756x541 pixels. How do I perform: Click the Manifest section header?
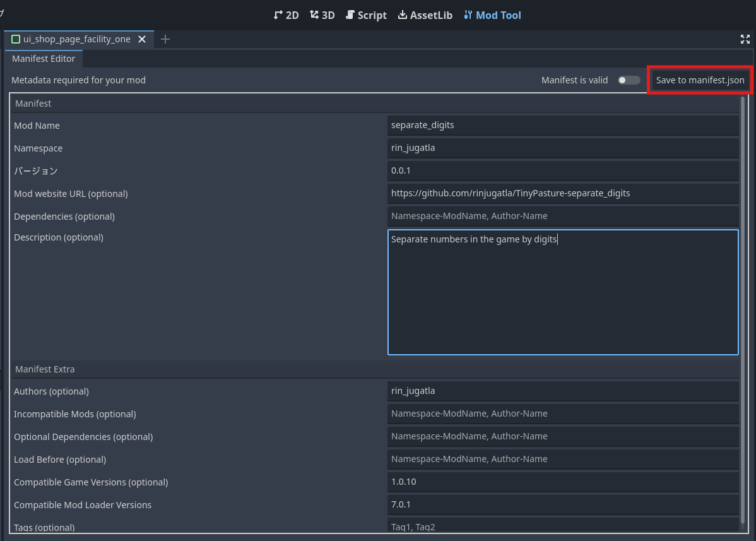(x=375, y=103)
